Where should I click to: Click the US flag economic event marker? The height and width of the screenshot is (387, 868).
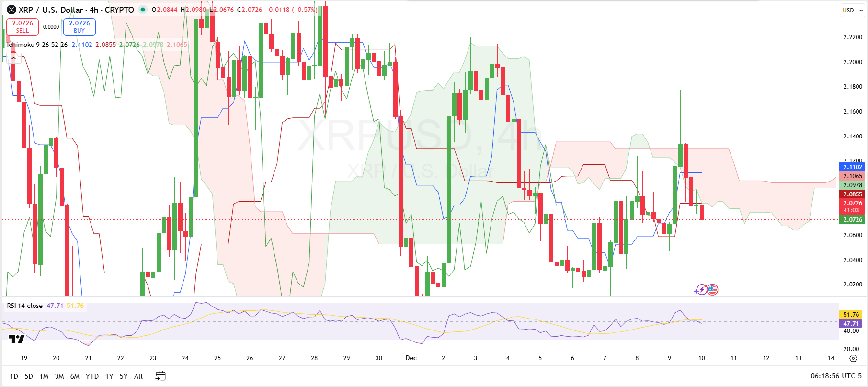(712, 289)
